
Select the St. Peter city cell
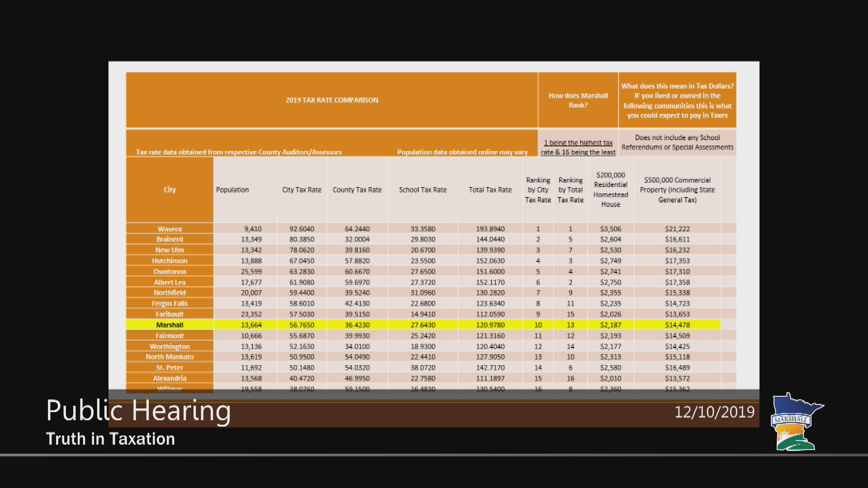[170, 368]
